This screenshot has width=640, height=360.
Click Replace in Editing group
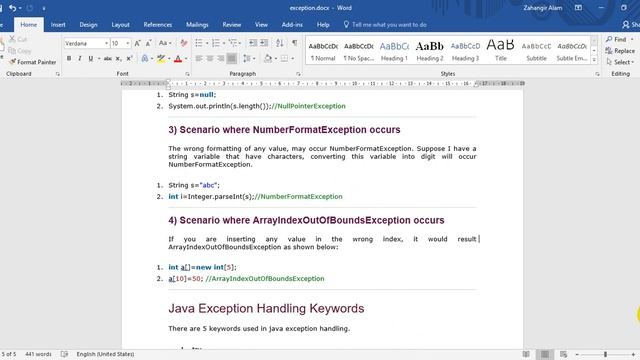click(x=620, y=51)
